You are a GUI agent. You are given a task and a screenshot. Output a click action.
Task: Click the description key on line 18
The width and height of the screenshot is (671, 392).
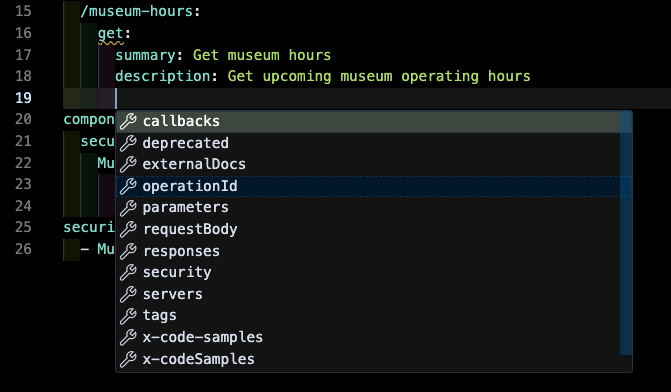(163, 76)
